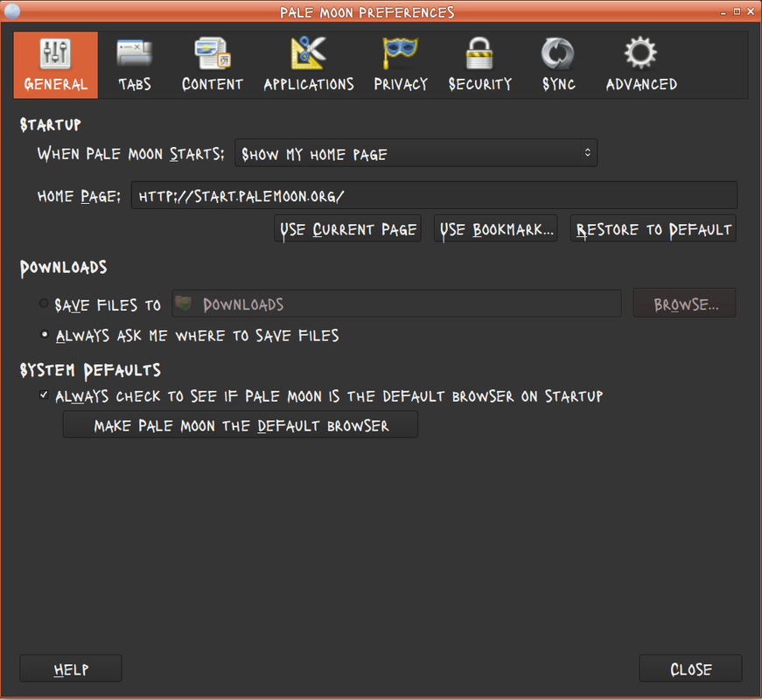Click the Pale Moon logo icon in title bar
Image resolution: width=762 pixels, height=700 pixels.
pyautogui.click(x=11, y=10)
